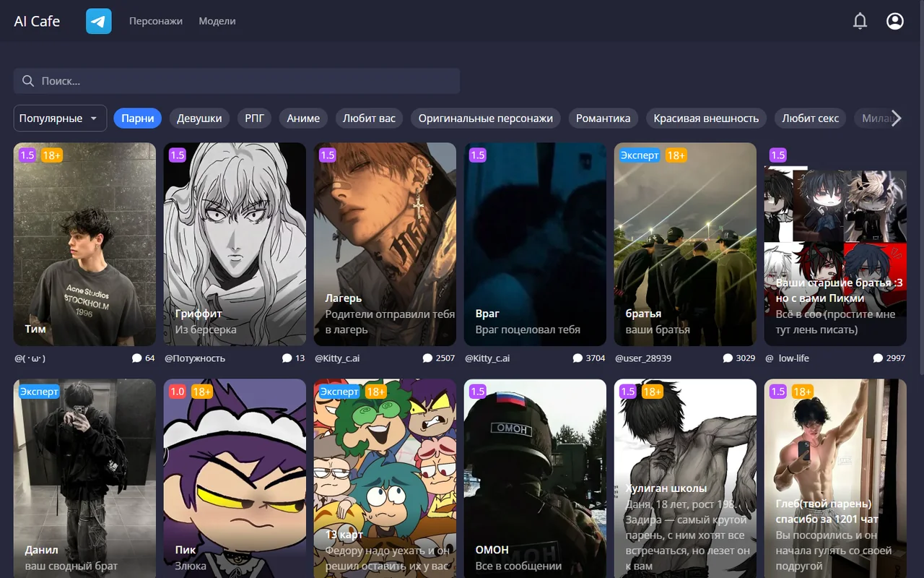This screenshot has width=924, height=578.
Task: Open the Пик character card
Action: coord(235,478)
